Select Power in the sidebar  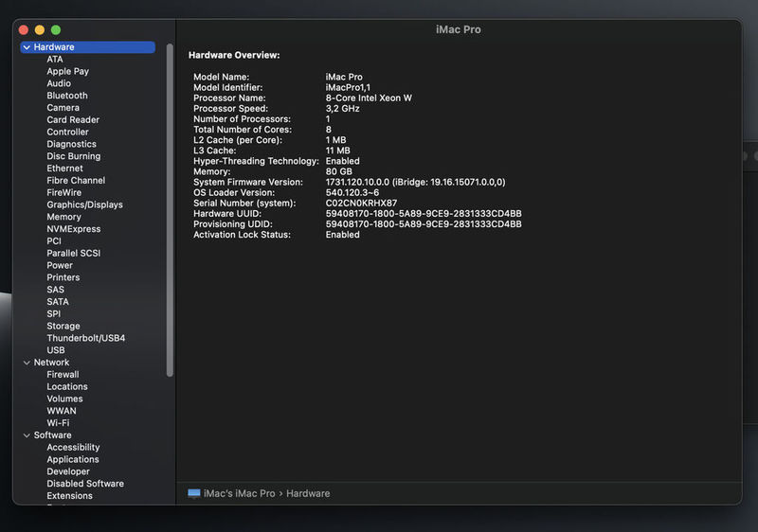pyautogui.click(x=60, y=265)
